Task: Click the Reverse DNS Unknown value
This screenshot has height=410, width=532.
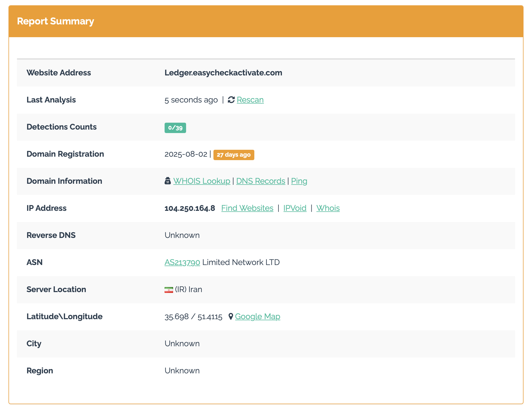Action: (x=182, y=235)
